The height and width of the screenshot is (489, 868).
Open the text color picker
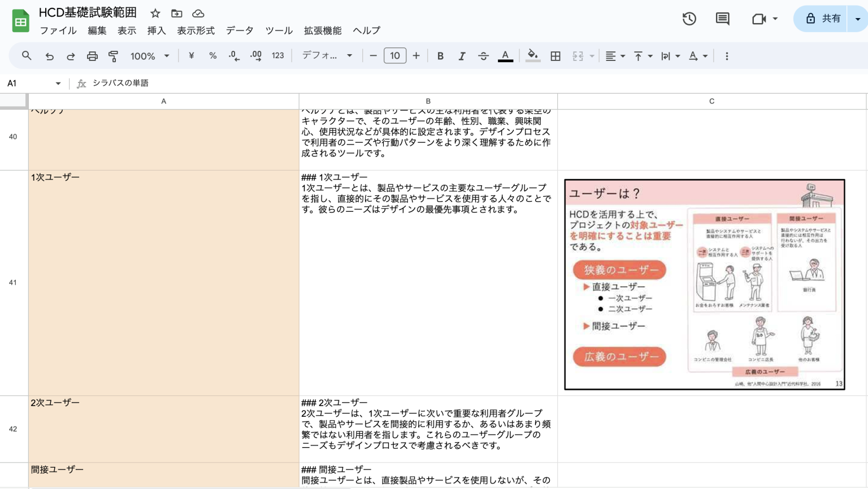505,56
